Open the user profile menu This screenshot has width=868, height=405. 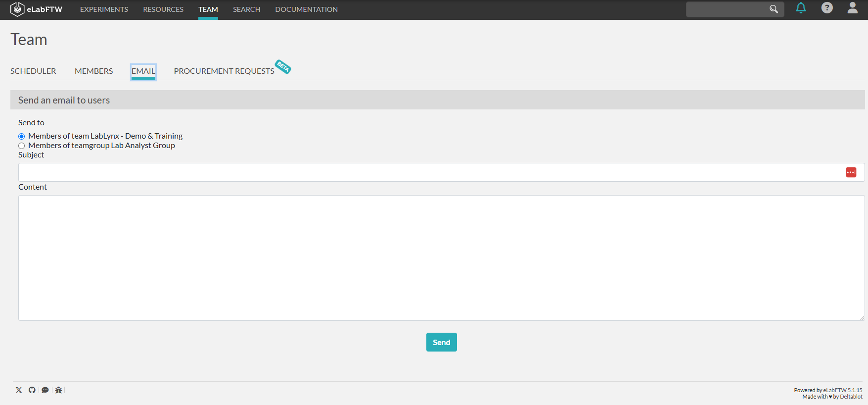pyautogui.click(x=852, y=8)
